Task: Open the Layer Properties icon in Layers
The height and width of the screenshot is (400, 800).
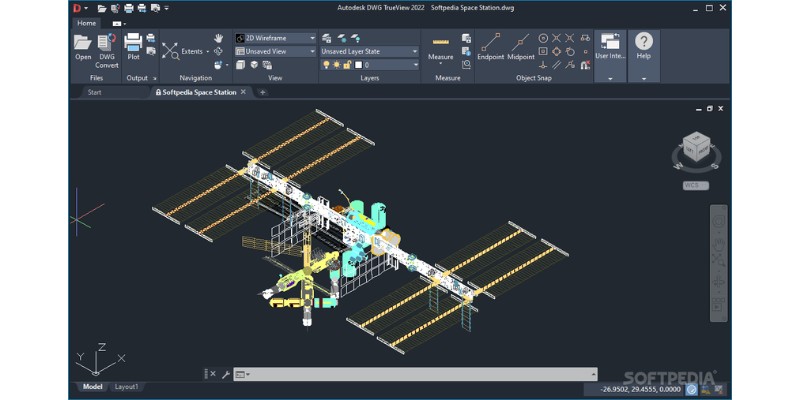Action: [327, 38]
